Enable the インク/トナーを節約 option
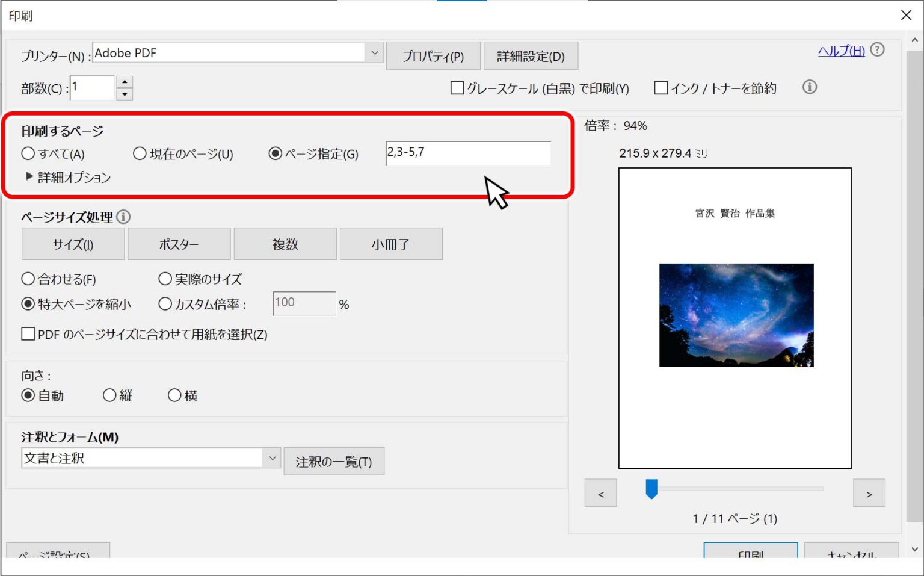This screenshot has width=924, height=576. (x=661, y=88)
